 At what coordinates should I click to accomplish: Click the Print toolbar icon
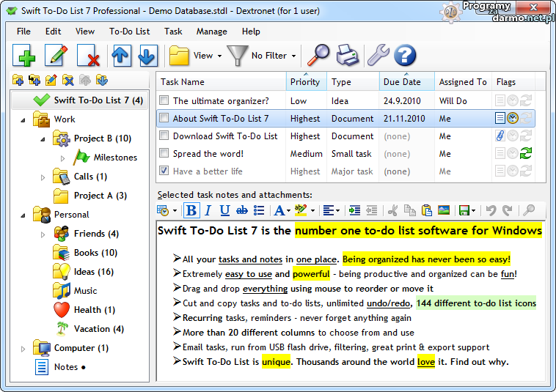click(348, 56)
